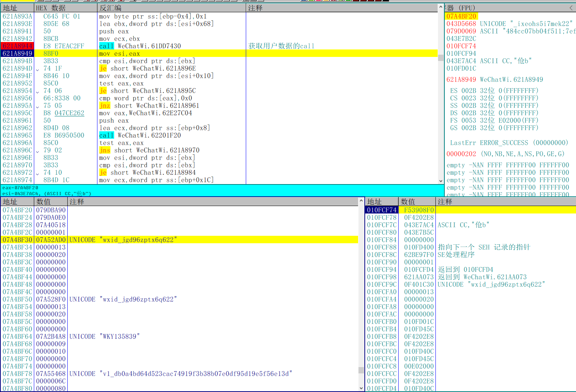This screenshot has width=576, height=392.
Task: Select stack comment 返回到 010FCFD4
Action: pos(465,270)
